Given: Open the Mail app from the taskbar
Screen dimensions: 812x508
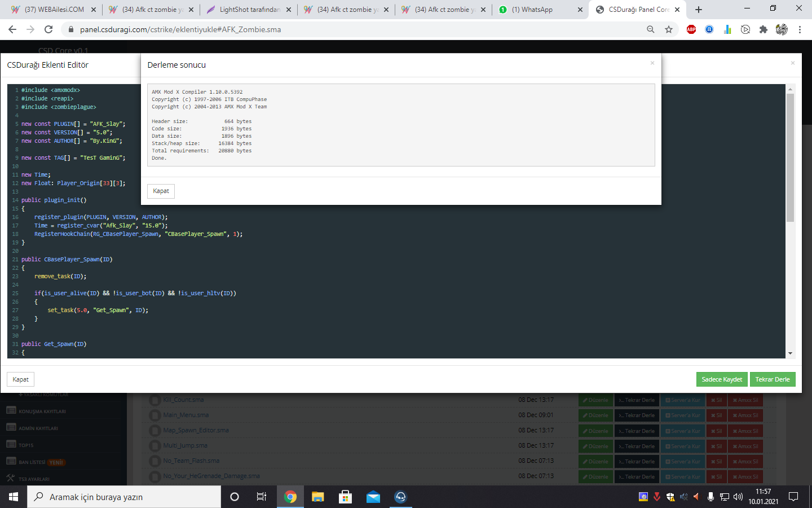Looking at the screenshot, I should (373, 497).
